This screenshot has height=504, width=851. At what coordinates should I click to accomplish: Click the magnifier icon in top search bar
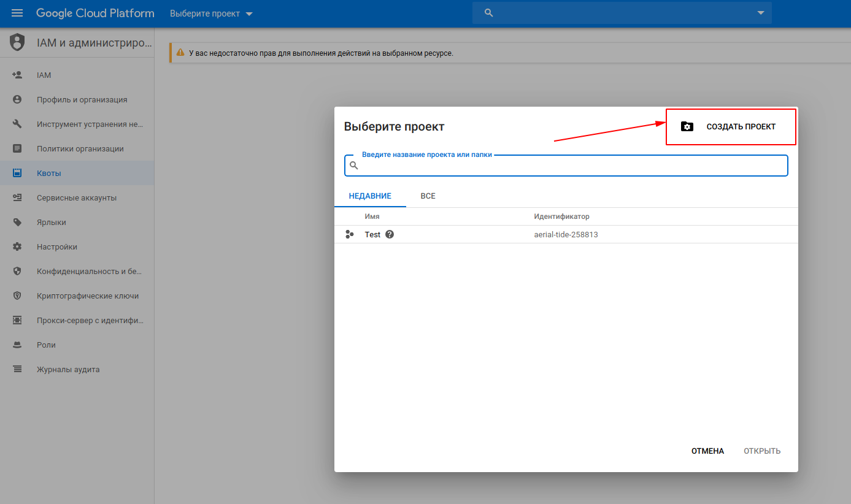489,13
